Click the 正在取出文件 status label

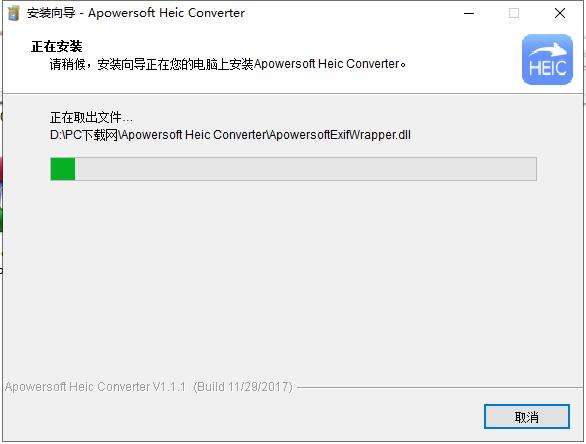click(91, 117)
